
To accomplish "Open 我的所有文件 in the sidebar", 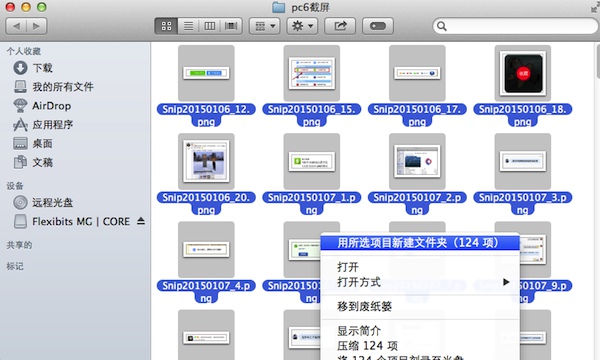I will pyautogui.click(x=54, y=87).
